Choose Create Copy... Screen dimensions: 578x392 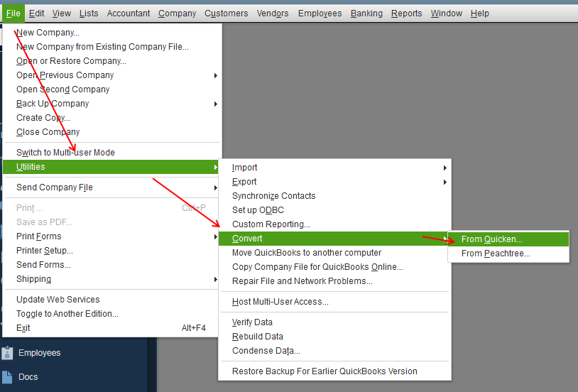112,118
